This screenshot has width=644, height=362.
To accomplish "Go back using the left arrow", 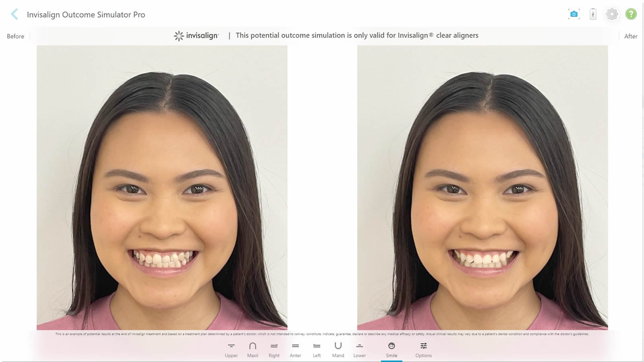I will (14, 14).
